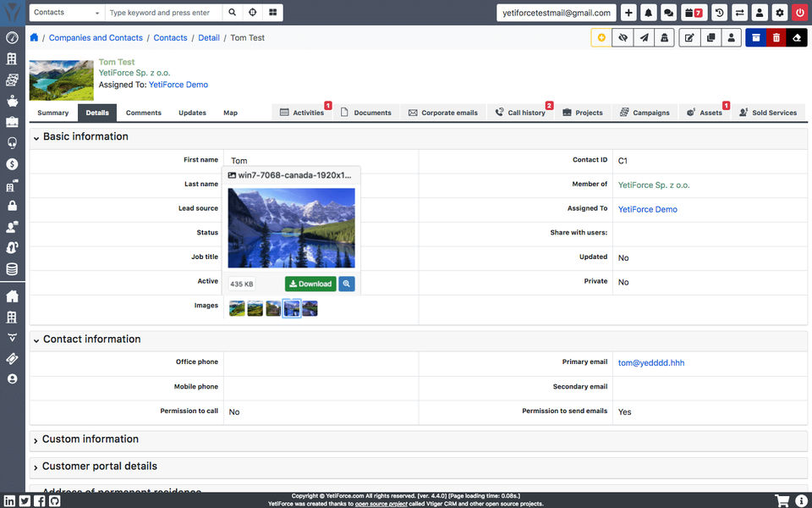Click the magnifier zoom icon beside Download
The height and width of the screenshot is (508, 812).
[347, 284]
